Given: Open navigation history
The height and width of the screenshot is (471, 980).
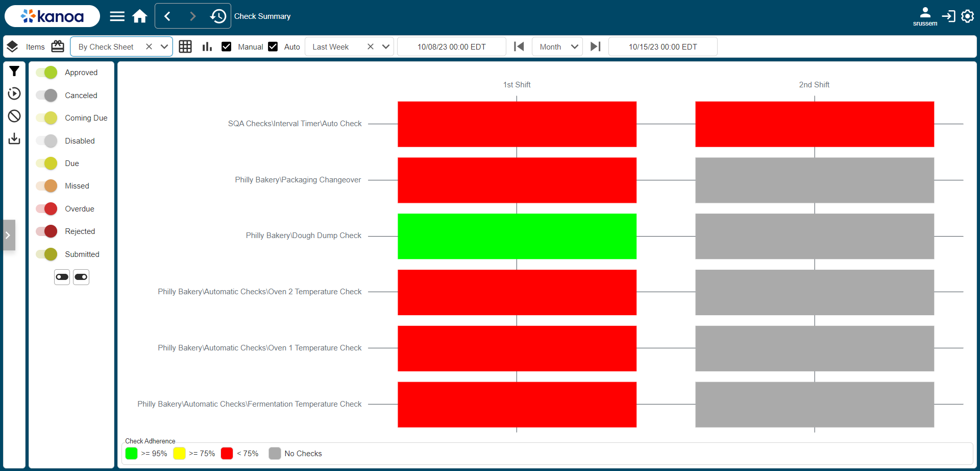Looking at the screenshot, I should coord(218,16).
